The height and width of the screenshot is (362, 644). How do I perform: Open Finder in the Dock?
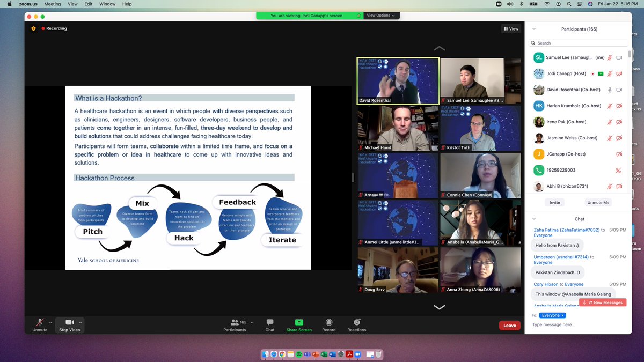coord(266,354)
